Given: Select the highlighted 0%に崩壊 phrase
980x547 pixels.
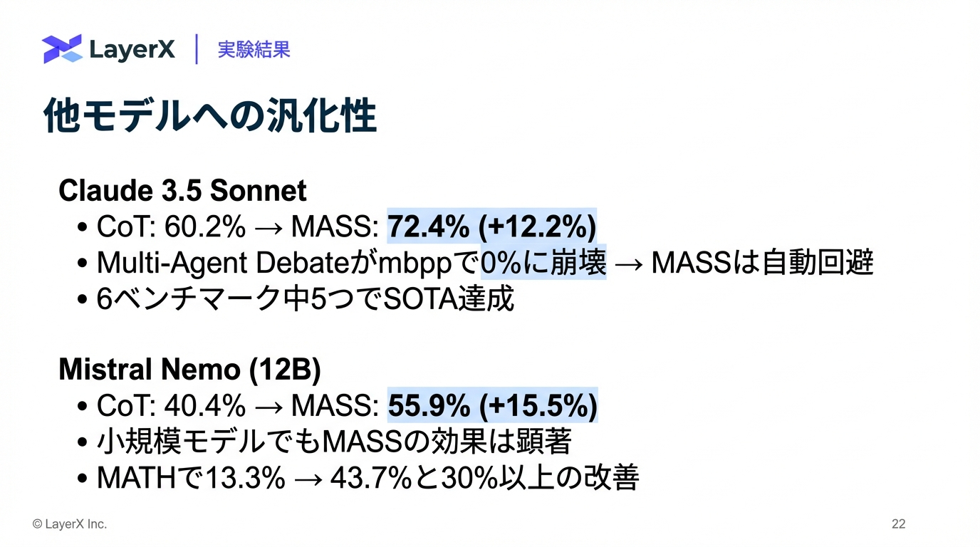Looking at the screenshot, I should [x=543, y=264].
